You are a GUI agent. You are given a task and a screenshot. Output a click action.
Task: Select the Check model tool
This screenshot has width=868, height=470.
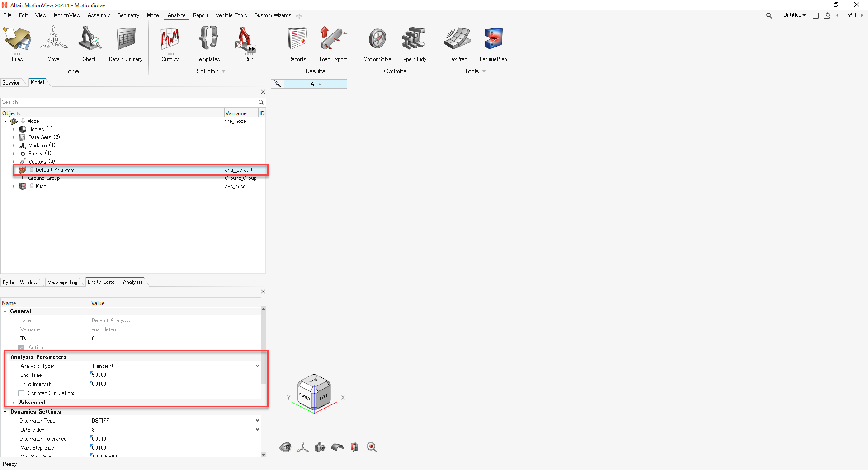[x=89, y=44]
